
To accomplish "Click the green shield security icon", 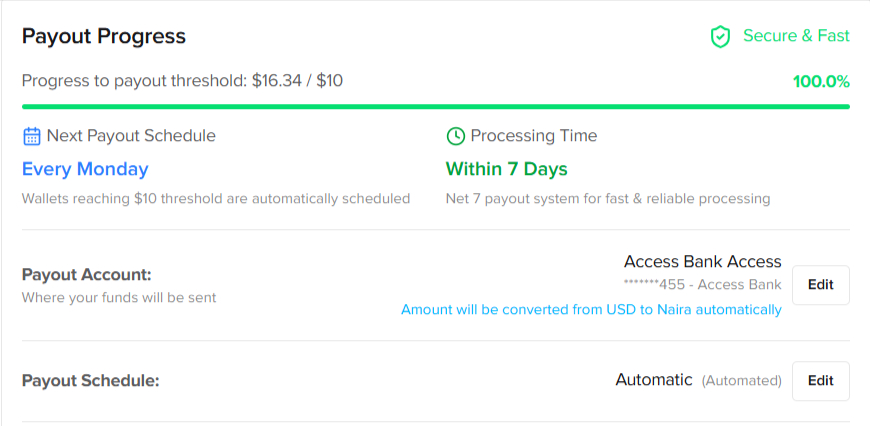I will point(720,37).
